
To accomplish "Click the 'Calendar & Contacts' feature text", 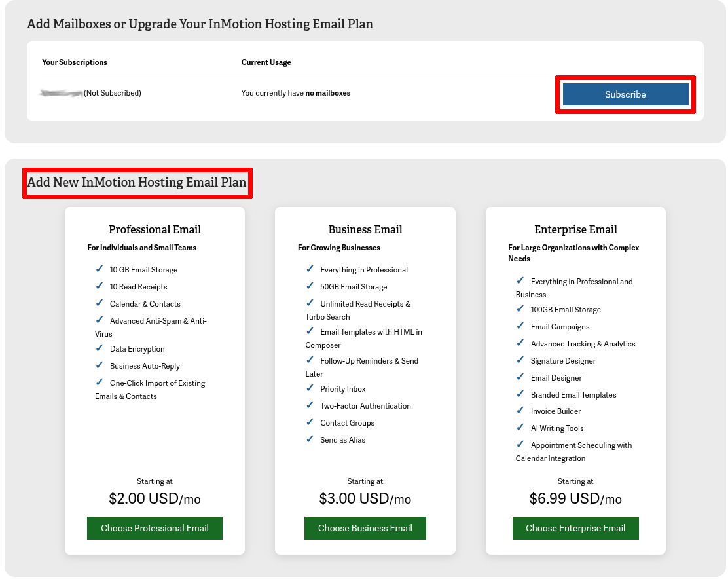I will [x=145, y=304].
